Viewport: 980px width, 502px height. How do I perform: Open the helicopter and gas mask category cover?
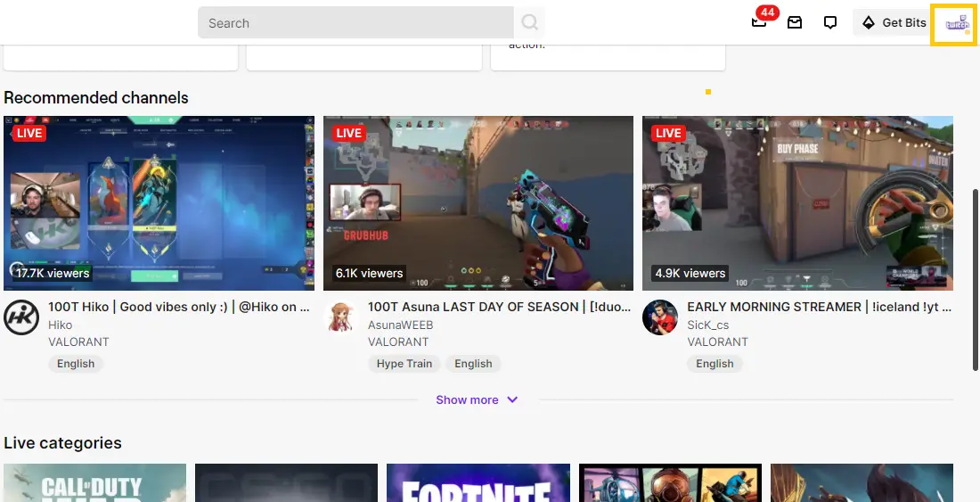[x=670, y=482]
